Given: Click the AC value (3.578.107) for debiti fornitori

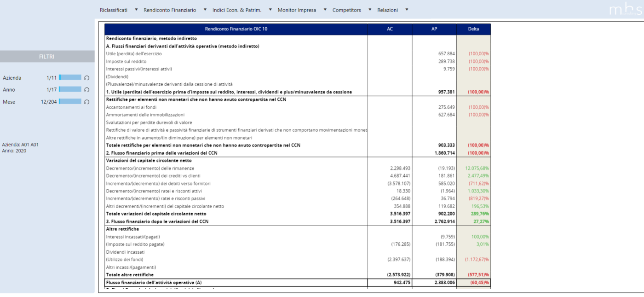Looking at the screenshot, I should point(398,183).
